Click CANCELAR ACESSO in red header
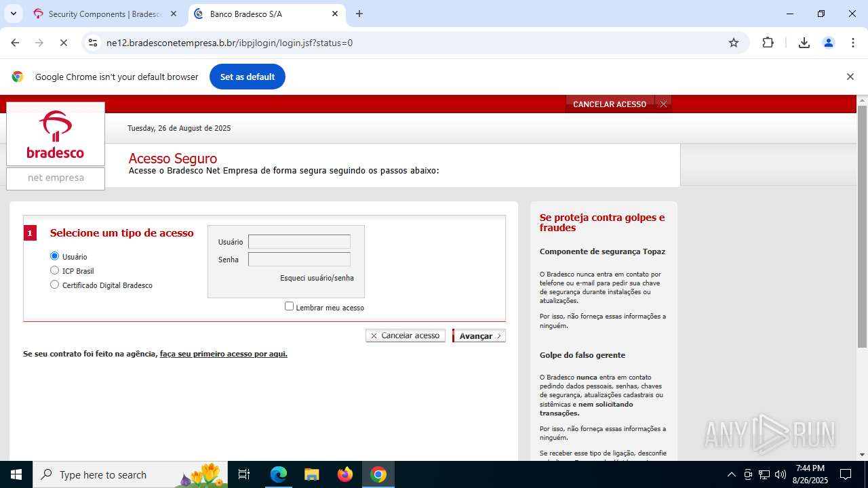Screen dimensions: 868x488 click(x=610, y=104)
